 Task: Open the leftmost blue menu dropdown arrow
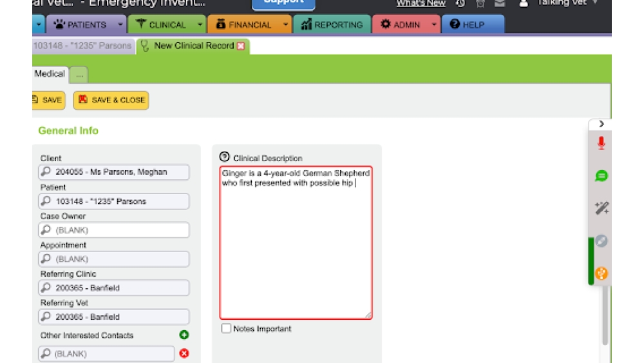(39, 25)
